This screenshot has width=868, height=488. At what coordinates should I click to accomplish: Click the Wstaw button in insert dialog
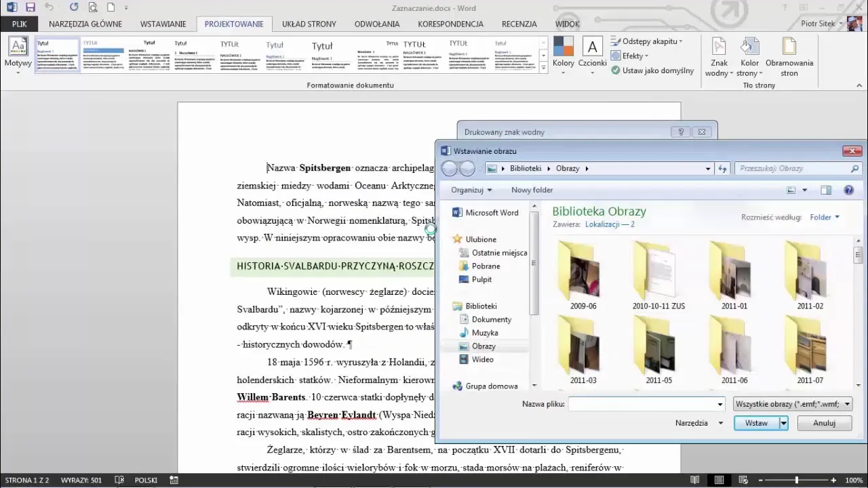[756, 422]
